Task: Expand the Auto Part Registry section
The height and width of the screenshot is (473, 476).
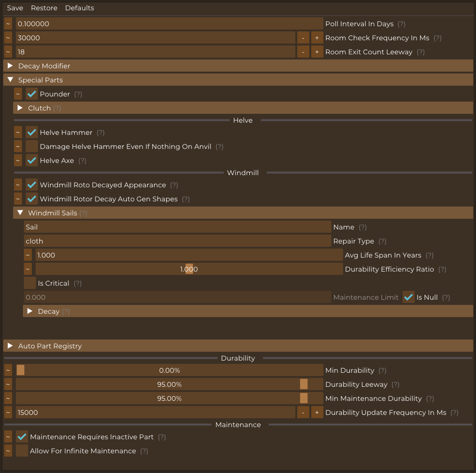Action: coord(238,346)
